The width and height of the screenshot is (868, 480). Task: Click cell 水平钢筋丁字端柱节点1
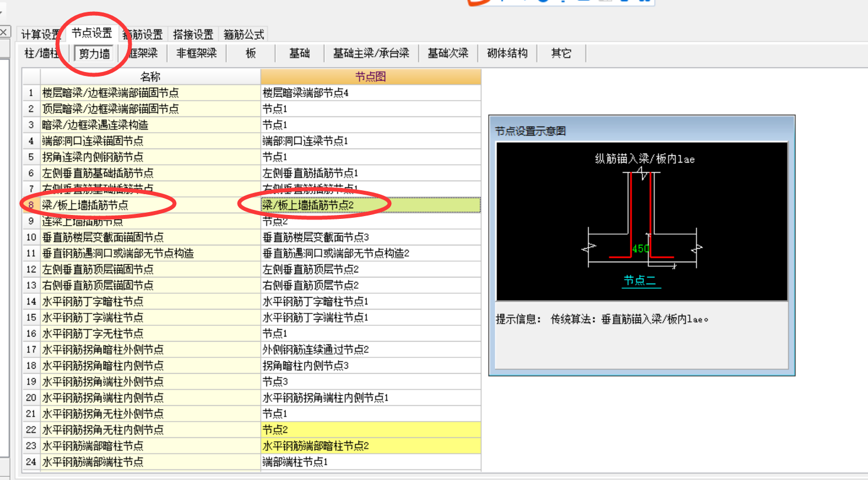(x=370, y=317)
